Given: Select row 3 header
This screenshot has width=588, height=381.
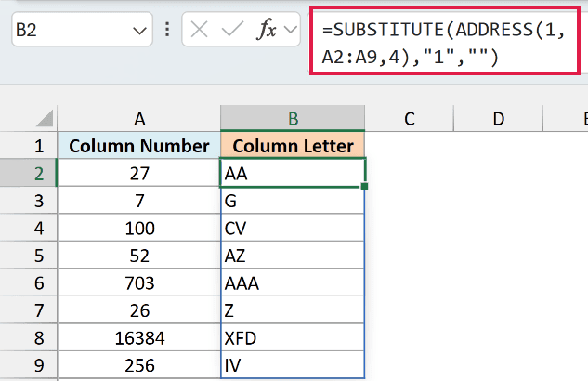Looking at the screenshot, I should [x=29, y=201].
